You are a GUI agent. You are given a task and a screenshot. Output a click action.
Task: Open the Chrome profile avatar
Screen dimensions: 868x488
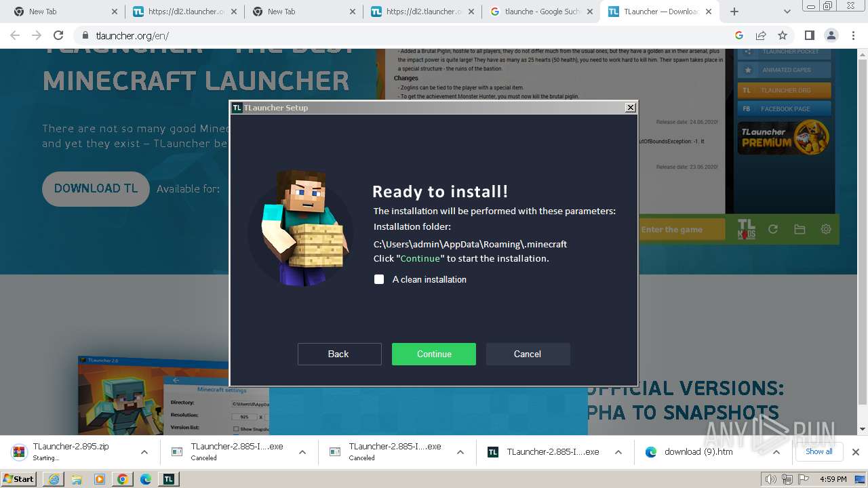pyautogui.click(x=831, y=36)
